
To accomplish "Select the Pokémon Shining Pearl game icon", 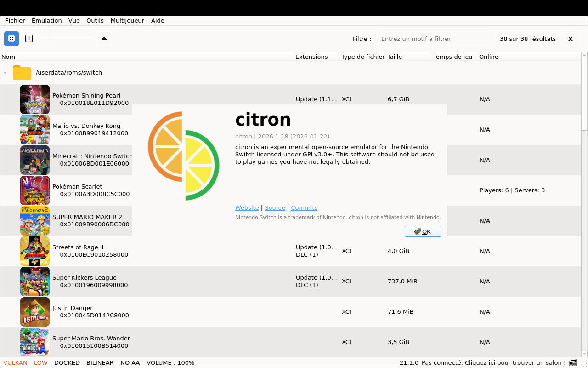I will [35, 99].
